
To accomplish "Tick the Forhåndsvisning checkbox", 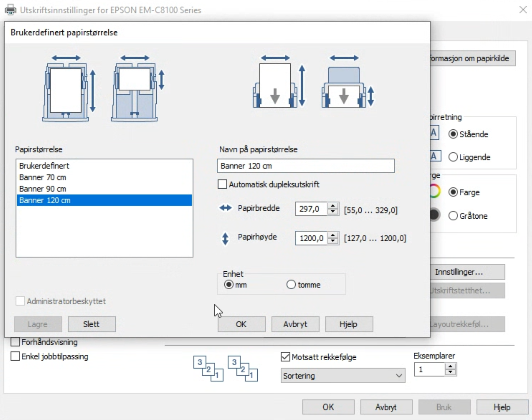I will coord(15,342).
